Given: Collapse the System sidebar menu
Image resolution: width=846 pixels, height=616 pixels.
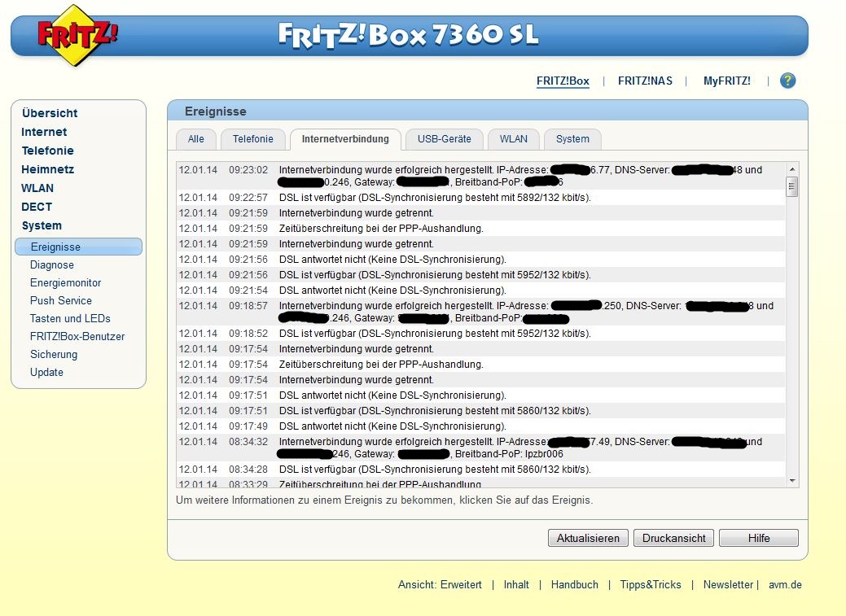Looking at the screenshot, I should (x=42, y=225).
